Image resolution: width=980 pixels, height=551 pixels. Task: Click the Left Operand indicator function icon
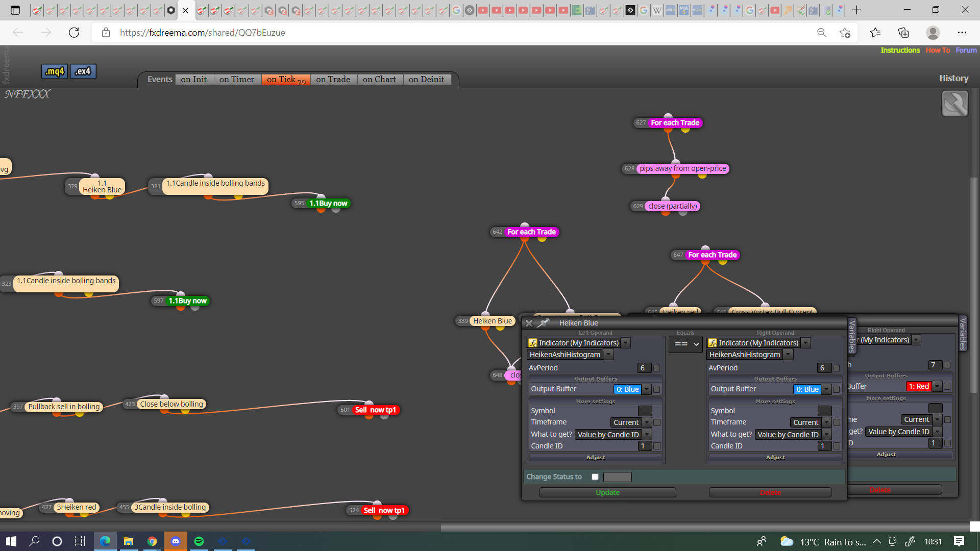click(x=533, y=343)
